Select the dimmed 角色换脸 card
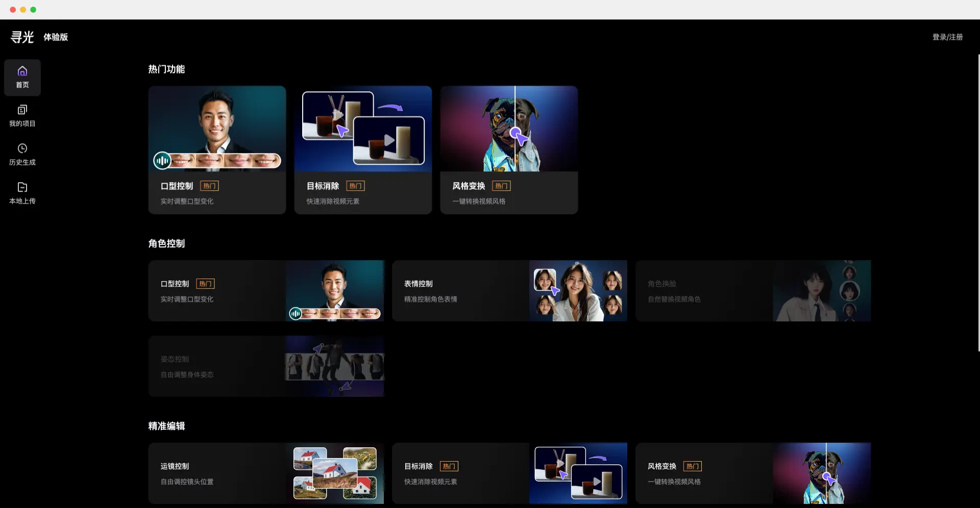The image size is (980, 508). 753,291
